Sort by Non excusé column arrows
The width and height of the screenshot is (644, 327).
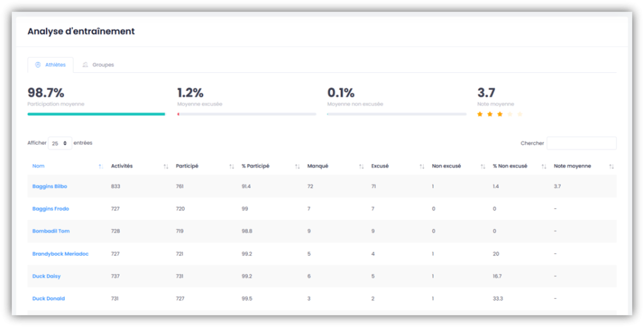[483, 167]
